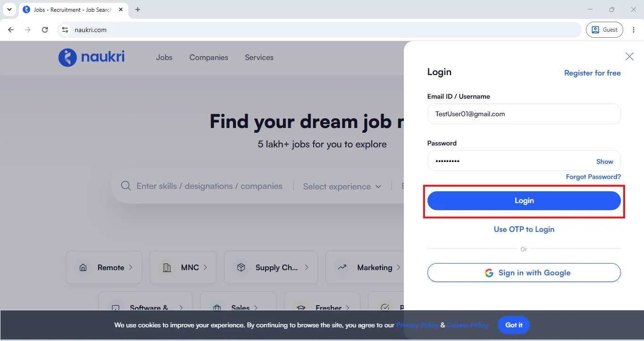Screen dimensions: 644x341
Task: Click the Fresher graduation cap icon
Action: pos(301,308)
